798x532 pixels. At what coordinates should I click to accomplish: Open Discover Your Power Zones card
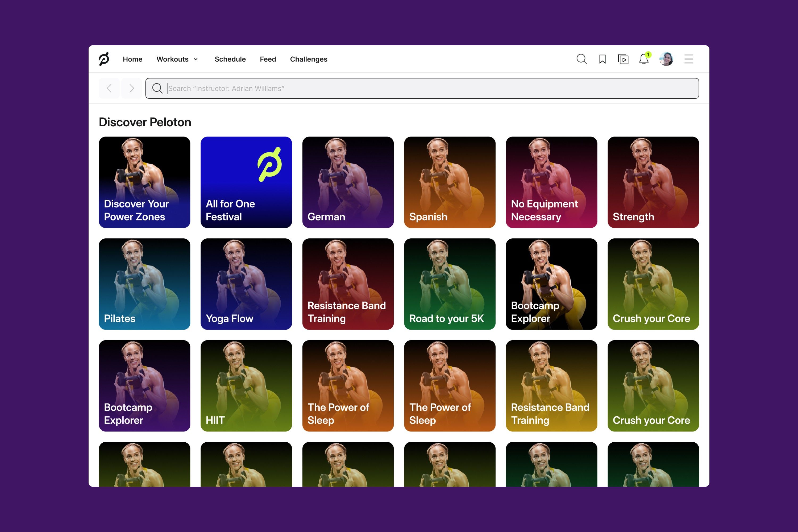tap(144, 182)
